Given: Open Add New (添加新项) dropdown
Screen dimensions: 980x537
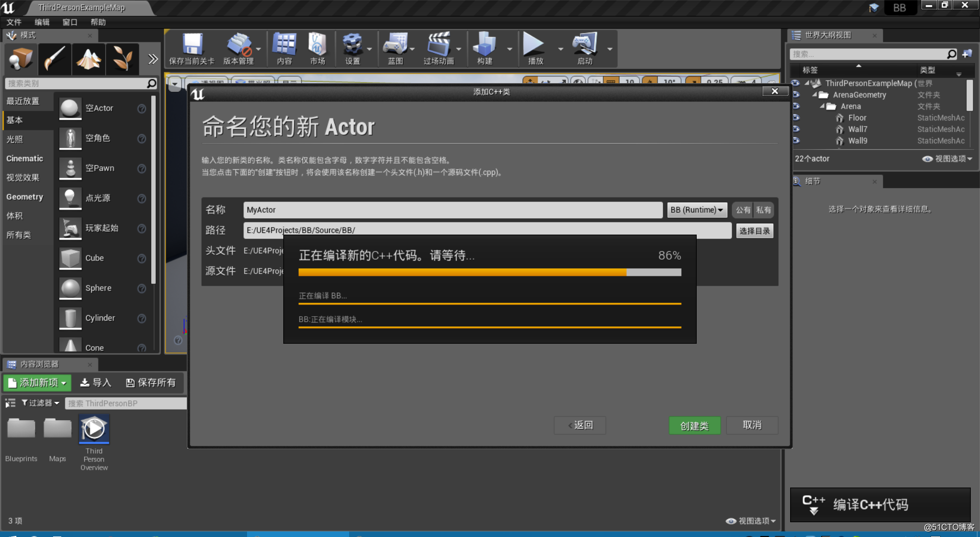Looking at the screenshot, I should coord(37,382).
